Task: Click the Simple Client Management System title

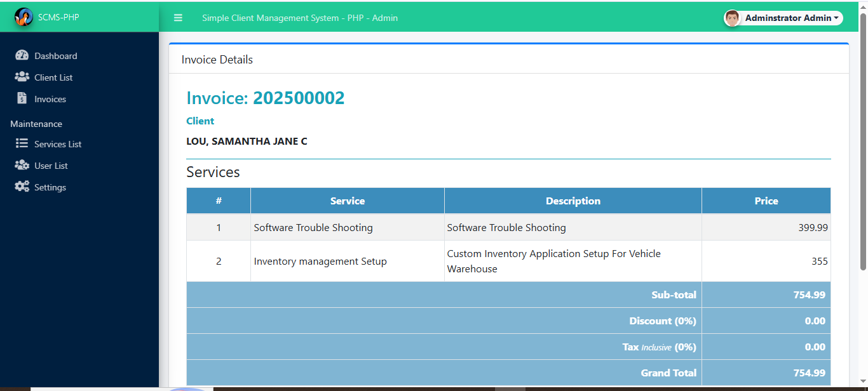Action: tap(300, 18)
